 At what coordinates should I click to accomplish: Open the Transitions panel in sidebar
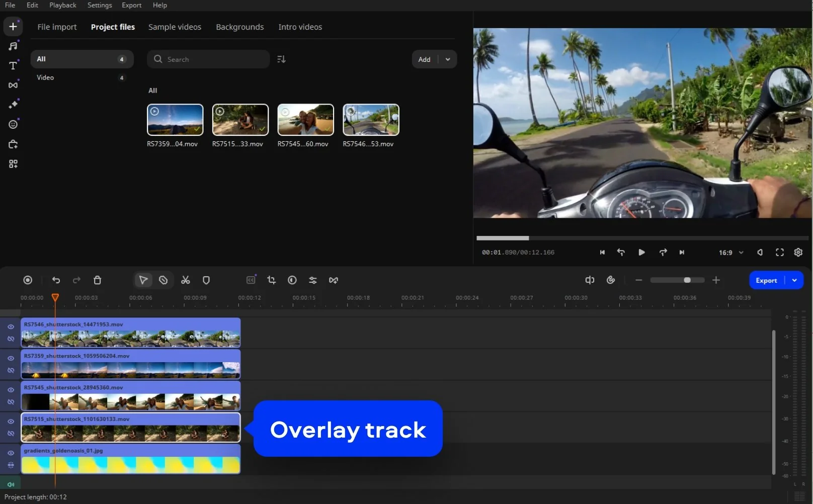(x=13, y=85)
